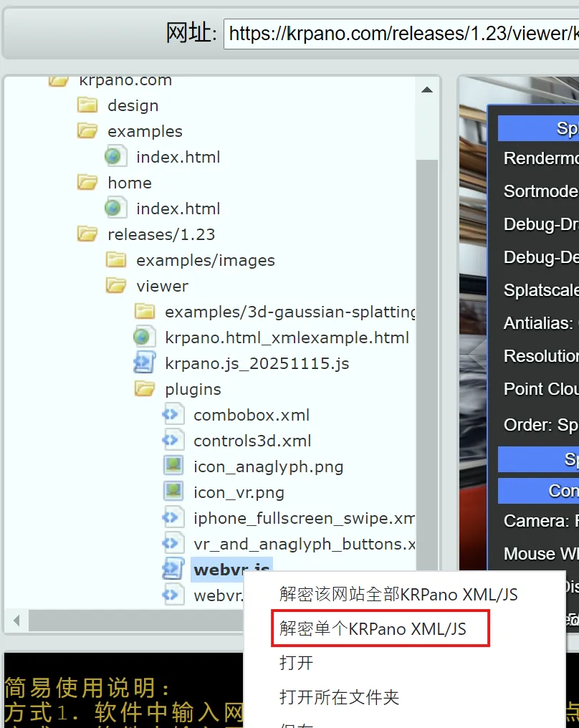Click XML icon of controls3d.xml
This screenshot has width=579, height=728.
coord(173,441)
